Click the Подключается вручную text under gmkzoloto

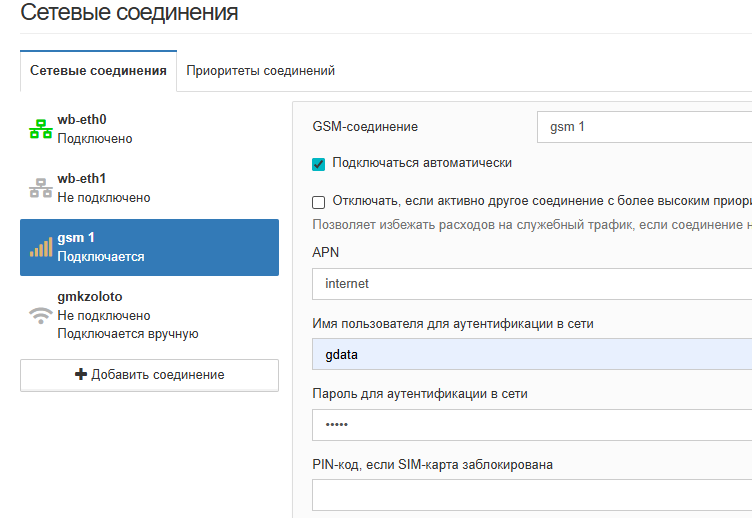(128, 334)
